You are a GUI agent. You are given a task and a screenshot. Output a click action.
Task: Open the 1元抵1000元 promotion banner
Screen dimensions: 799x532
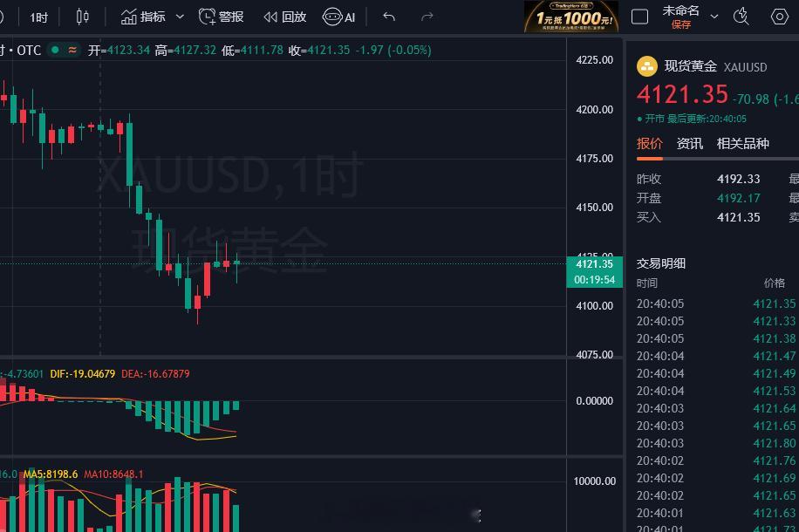(x=571, y=17)
